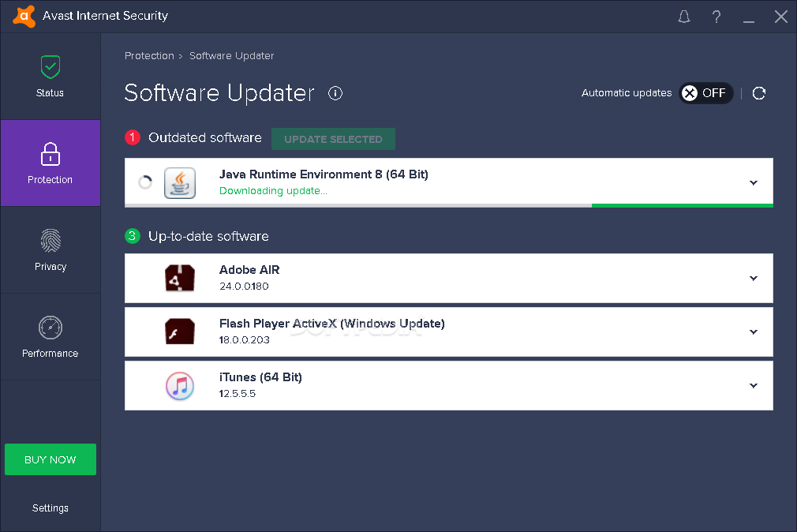
Task: Toggle Automatic updates switch
Action: (x=706, y=93)
